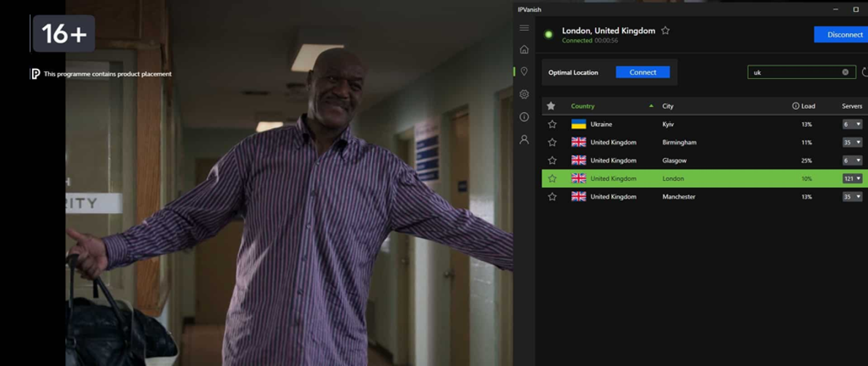Toggle favorite star for Ukraine Kyiv
Image resolution: width=868 pixels, height=366 pixels.
point(552,124)
